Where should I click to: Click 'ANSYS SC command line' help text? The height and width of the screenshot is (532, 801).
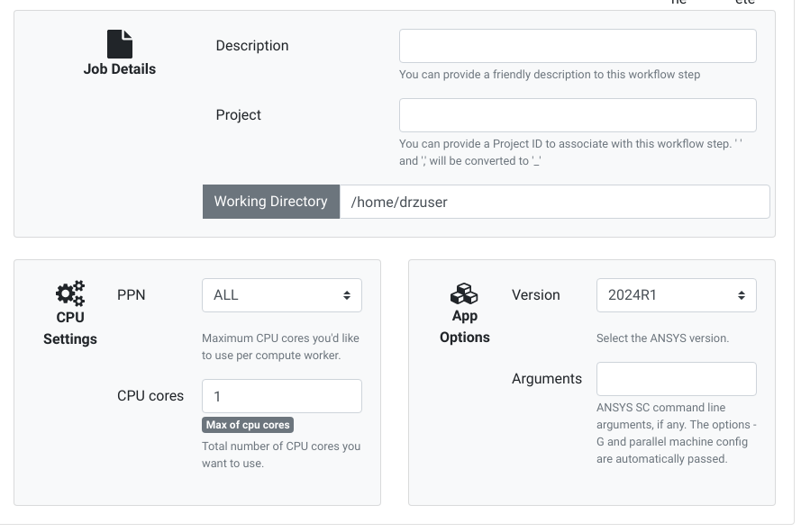[x=677, y=433]
